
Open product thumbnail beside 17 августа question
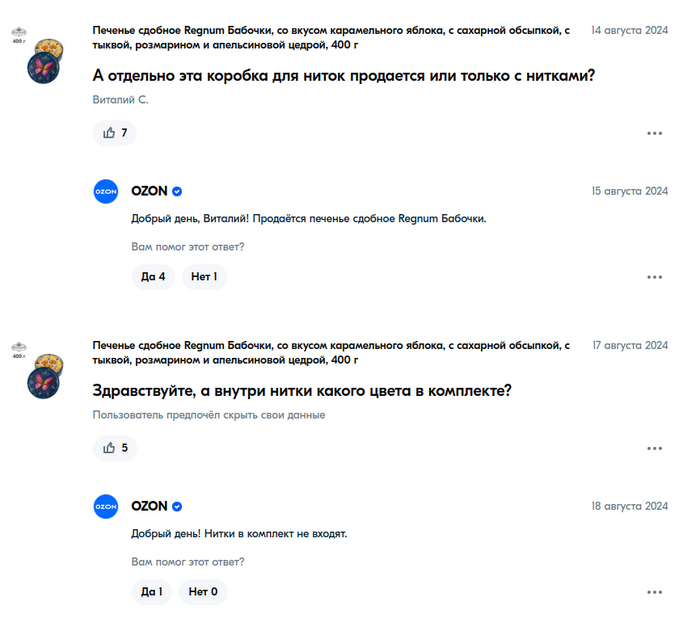[x=43, y=376]
